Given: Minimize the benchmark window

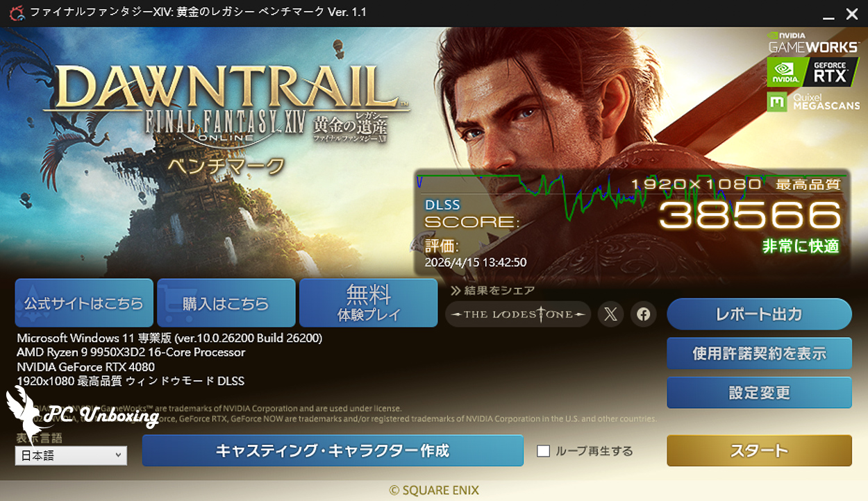Looking at the screenshot, I should point(828,14).
